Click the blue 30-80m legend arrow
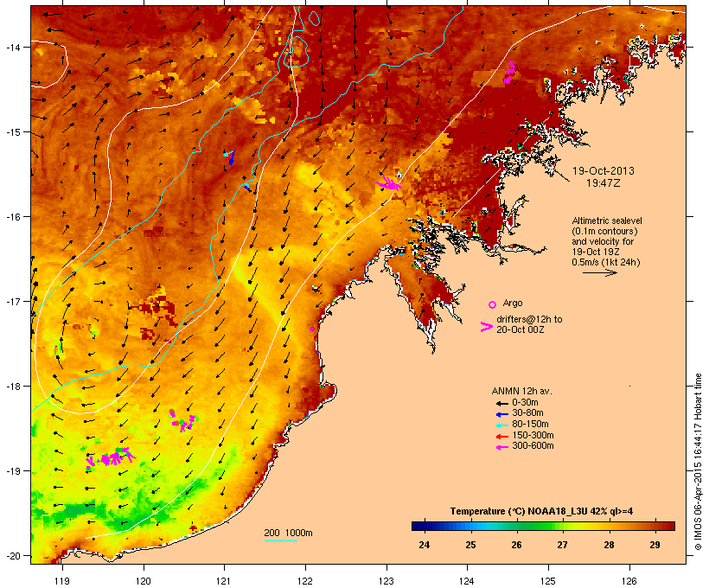 tap(501, 414)
